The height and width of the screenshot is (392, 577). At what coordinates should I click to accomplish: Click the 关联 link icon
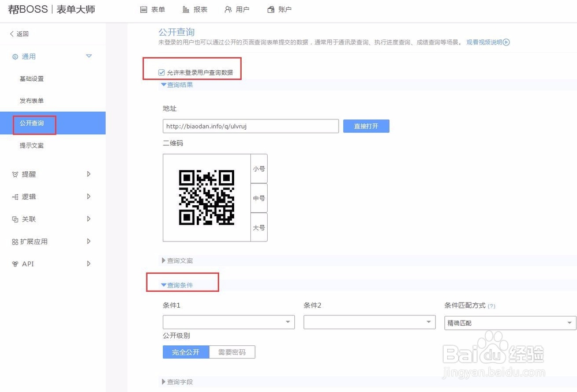(15, 219)
